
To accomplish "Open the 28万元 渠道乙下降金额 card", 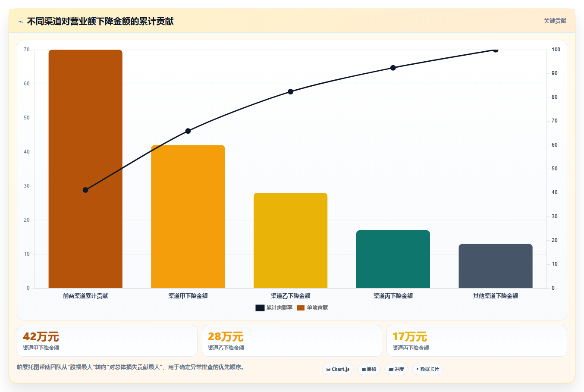I will click(x=292, y=341).
